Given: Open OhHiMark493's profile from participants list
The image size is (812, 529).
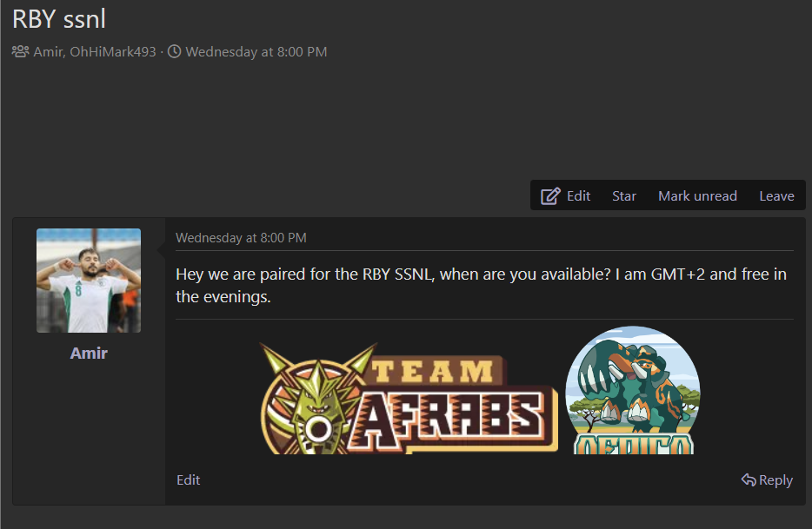Looking at the screenshot, I should point(112,52).
